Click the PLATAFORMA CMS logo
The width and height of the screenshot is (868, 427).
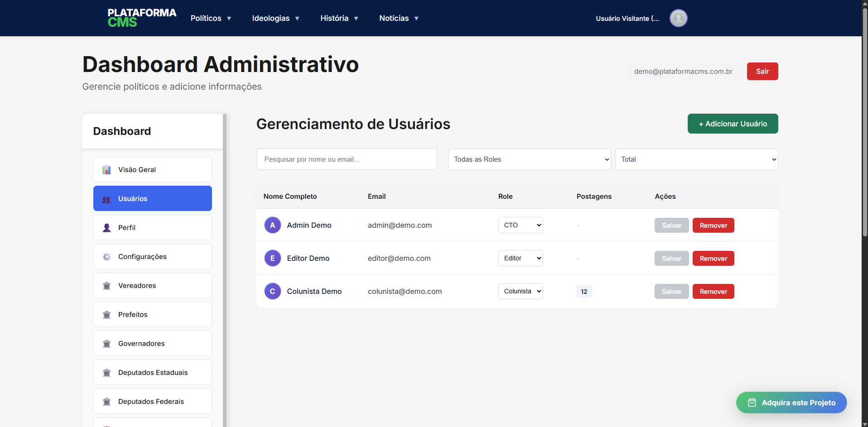pyautogui.click(x=142, y=18)
